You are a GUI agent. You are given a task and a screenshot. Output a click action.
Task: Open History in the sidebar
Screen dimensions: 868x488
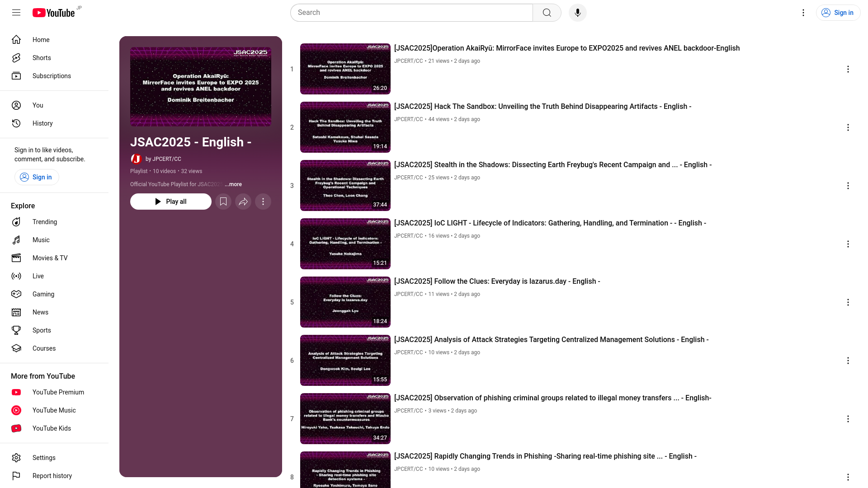tap(42, 123)
